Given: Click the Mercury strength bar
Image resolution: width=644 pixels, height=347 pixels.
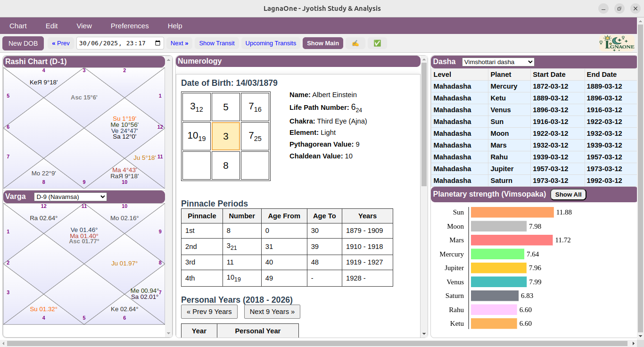Looking at the screenshot, I should click(497, 254).
